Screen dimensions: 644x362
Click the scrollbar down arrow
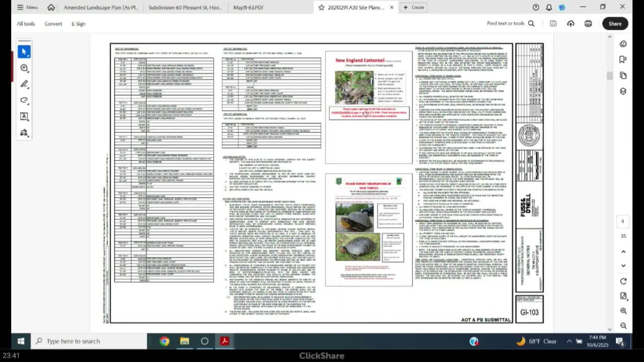click(x=610, y=329)
